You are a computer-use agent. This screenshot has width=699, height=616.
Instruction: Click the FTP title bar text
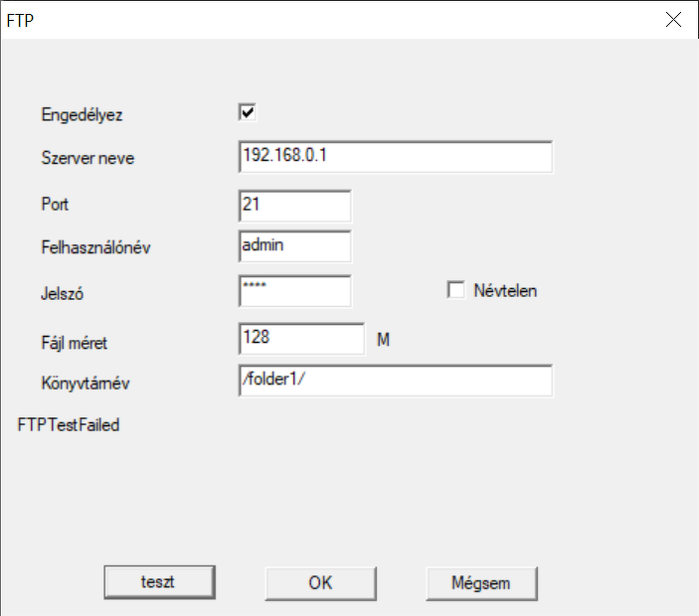pyautogui.click(x=22, y=20)
